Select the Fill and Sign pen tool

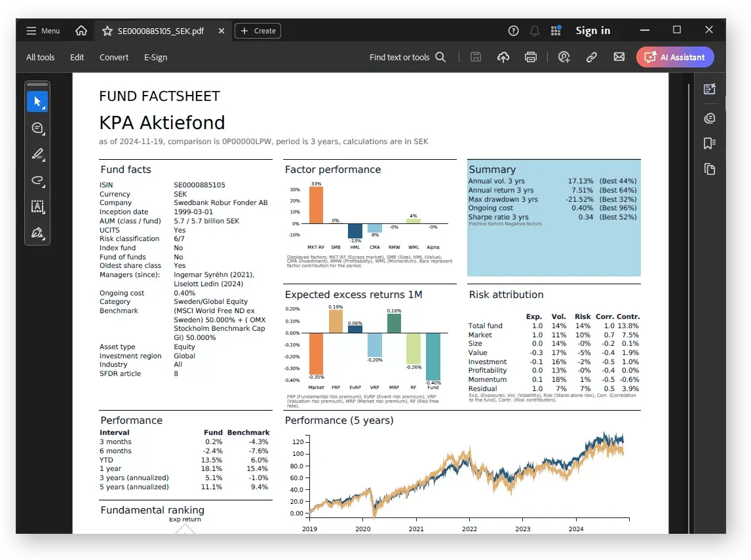point(37,233)
